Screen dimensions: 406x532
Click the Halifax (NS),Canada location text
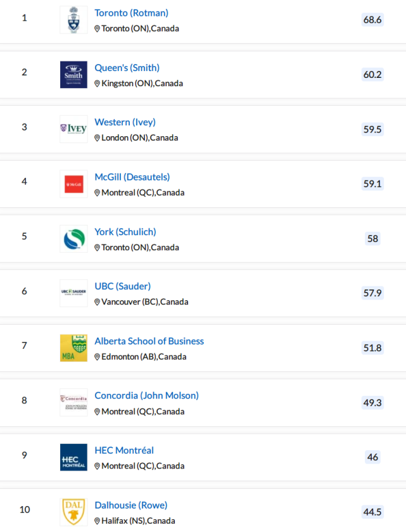pos(138,521)
